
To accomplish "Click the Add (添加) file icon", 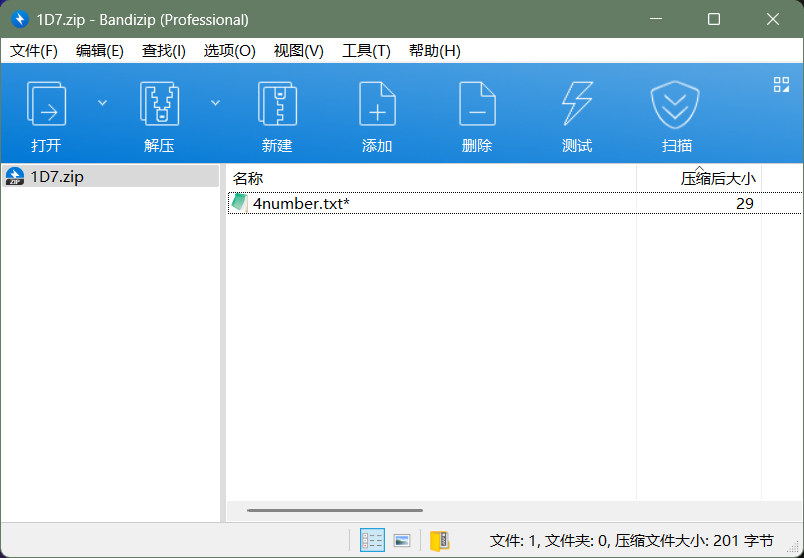I will click(377, 104).
